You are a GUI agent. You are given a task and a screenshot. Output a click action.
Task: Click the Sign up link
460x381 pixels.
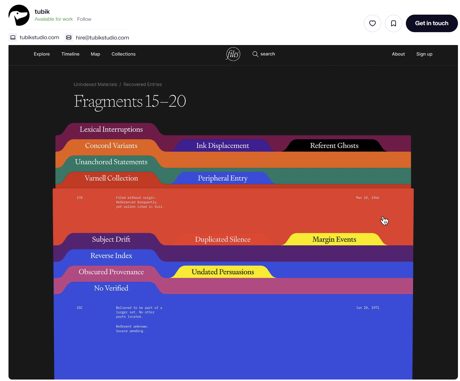tap(424, 54)
